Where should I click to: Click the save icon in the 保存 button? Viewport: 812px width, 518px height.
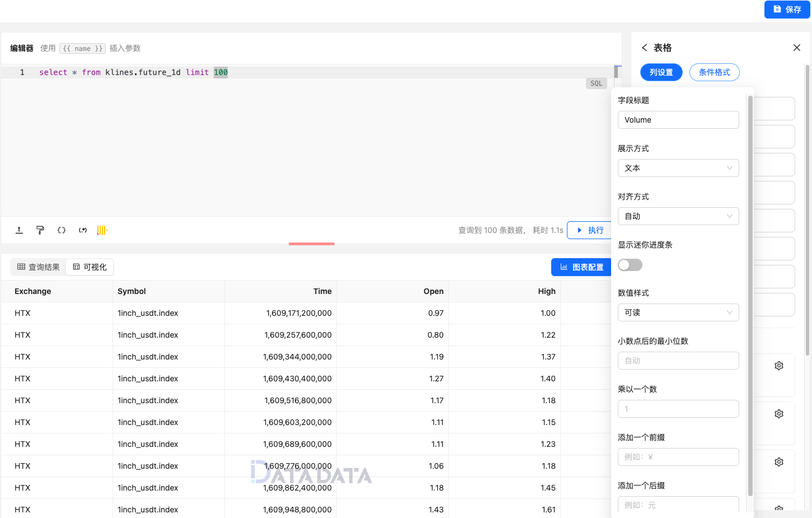[x=777, y=9]
